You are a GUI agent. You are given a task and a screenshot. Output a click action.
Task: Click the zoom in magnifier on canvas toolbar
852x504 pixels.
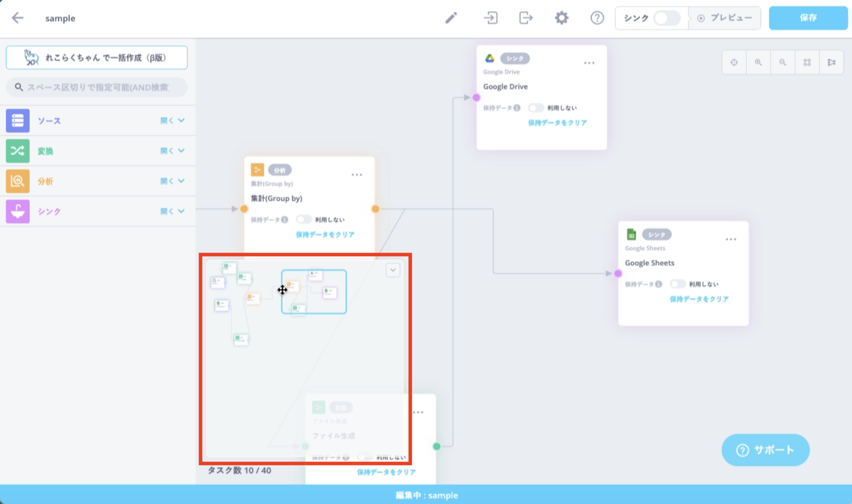click(758, 62)
